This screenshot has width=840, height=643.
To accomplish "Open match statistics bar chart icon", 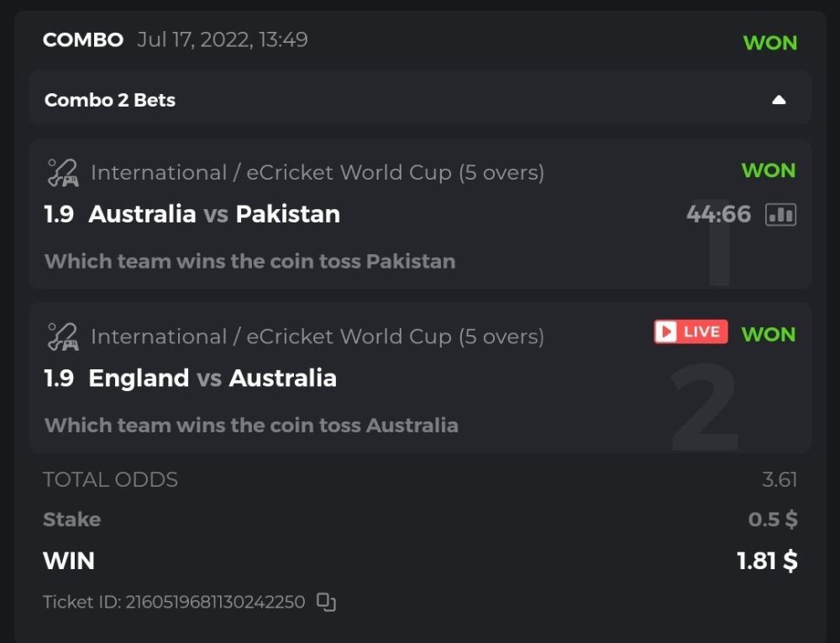I will click(x=780, y=215).
